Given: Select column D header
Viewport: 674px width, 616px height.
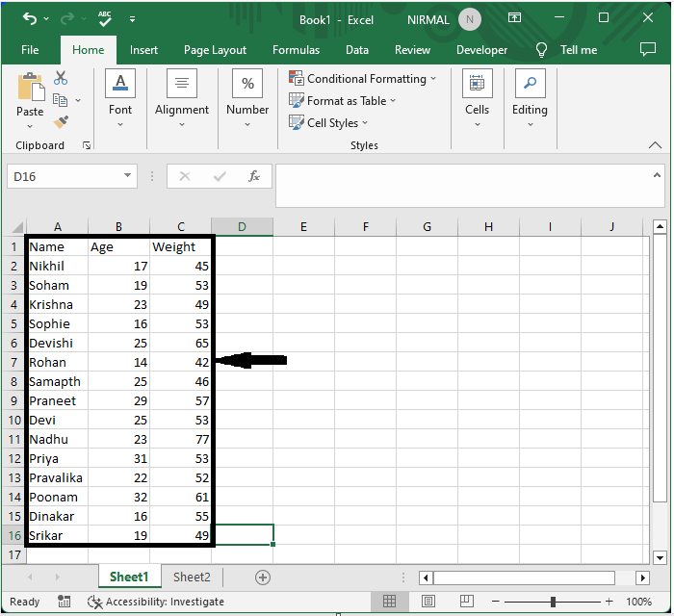Looking at the screenshot, I should 242,227.
